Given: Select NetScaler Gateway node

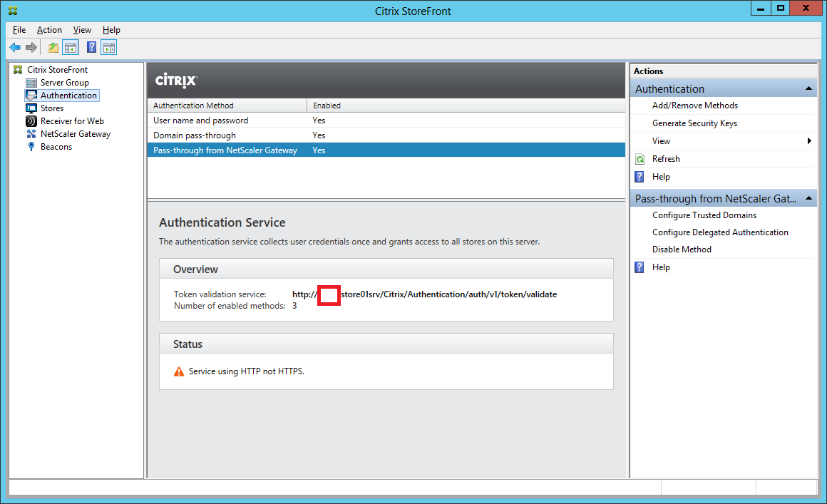Looking at the screenshot, I should [x=76, y=134].
